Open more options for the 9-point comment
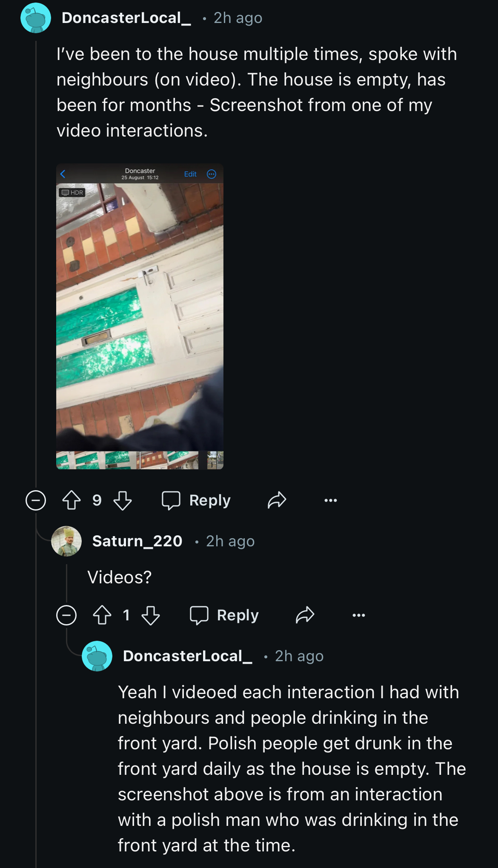 click(x=331, y=500)
